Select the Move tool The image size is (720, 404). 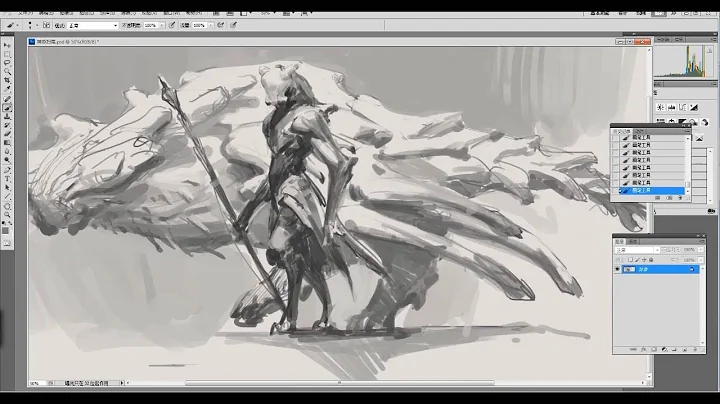pos(8,45)
